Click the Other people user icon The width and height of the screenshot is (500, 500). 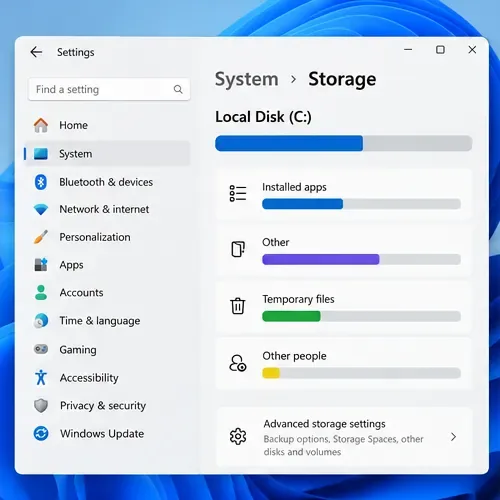pyautogui.click(x=238, y=363)
